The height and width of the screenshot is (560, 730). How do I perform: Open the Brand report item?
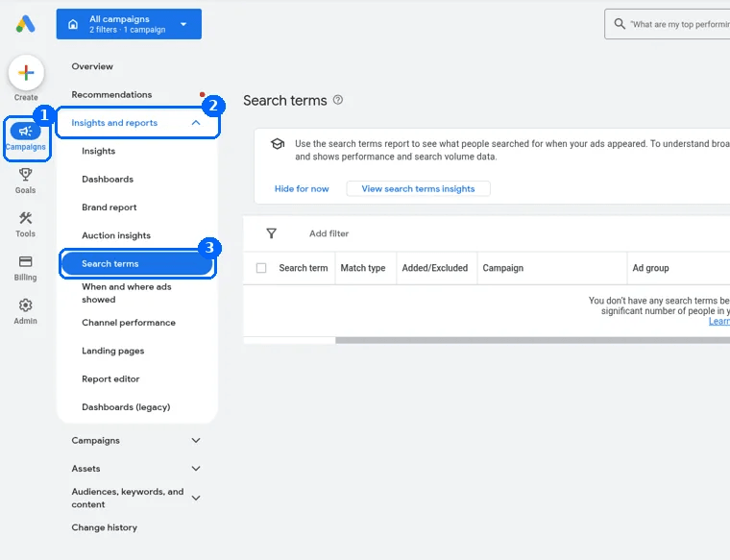click(109, 207)
